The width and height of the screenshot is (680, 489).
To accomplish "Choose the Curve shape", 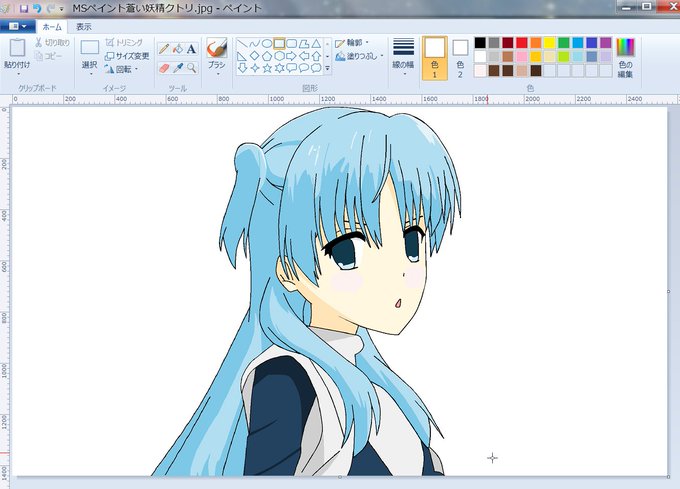I will (255, 44).
